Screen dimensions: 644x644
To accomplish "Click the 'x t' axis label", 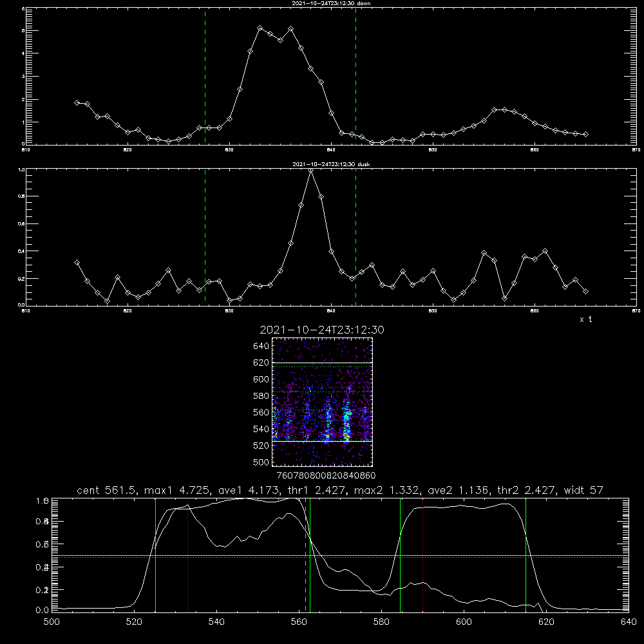I will pos(585,319).
